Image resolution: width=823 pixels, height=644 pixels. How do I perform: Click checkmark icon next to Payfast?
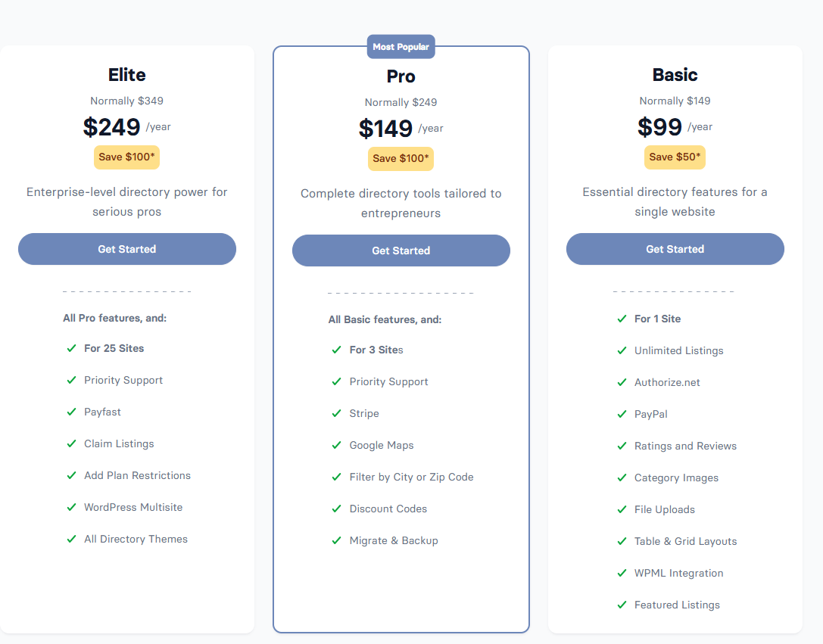click(x=71, y=412)
